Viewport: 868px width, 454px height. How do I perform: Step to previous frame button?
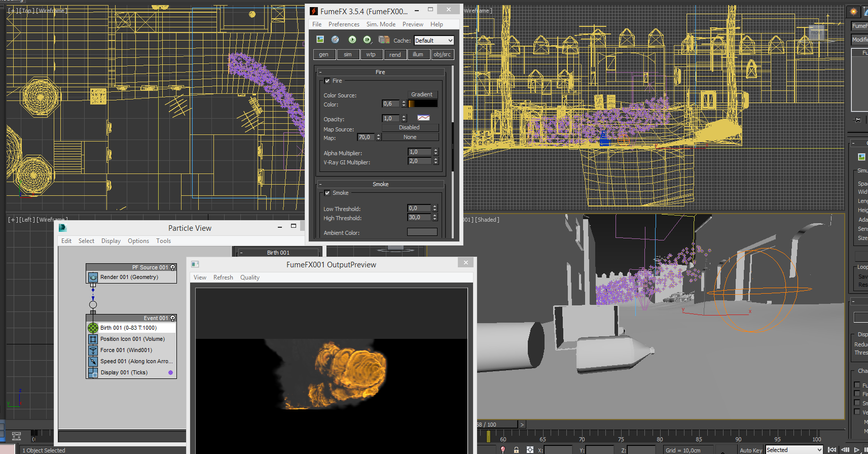(x=845, y=449)
